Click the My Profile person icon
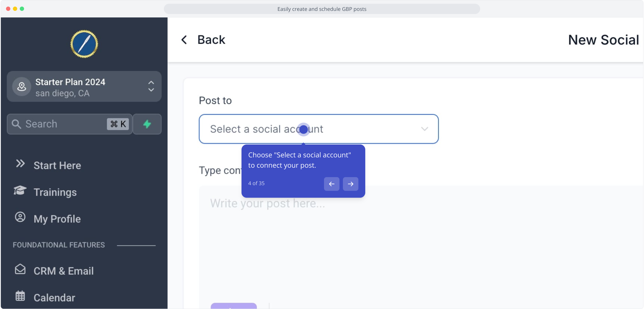 pyautogui.click(x=20, y=217)
